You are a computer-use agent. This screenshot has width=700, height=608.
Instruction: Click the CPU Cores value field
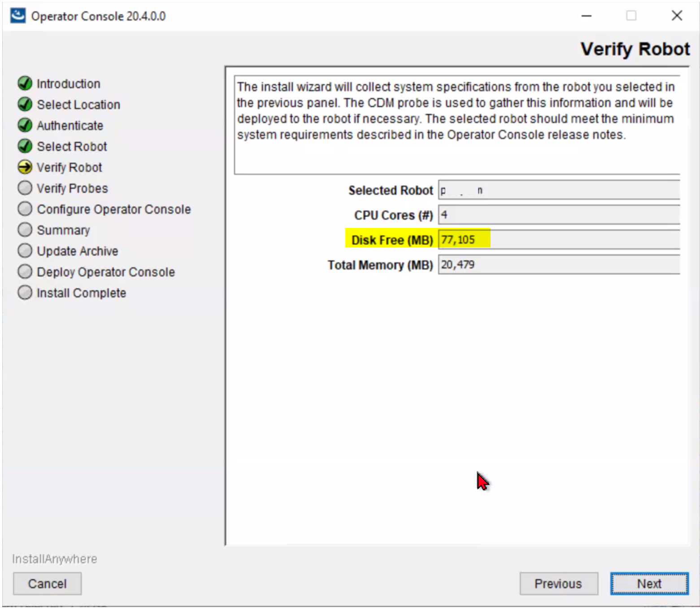[x=559, y=215]
